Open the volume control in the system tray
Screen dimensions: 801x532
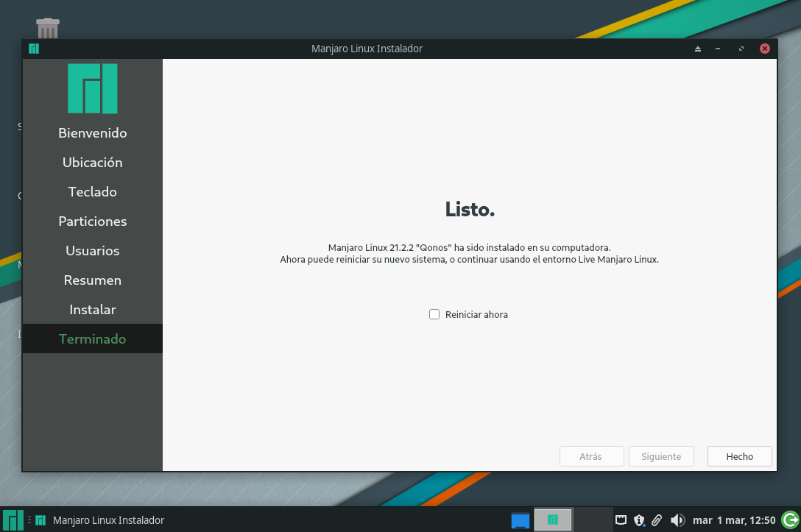click(677, 519)
